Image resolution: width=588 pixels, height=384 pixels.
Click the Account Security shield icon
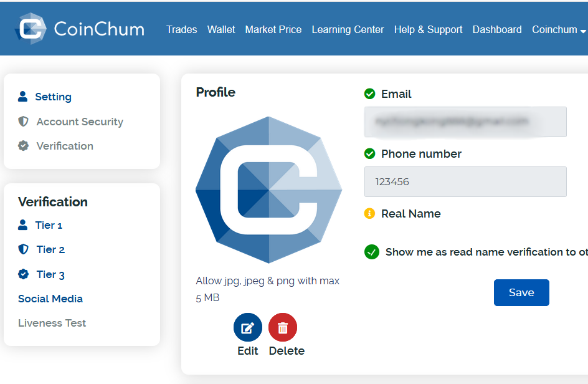point(22,122)
